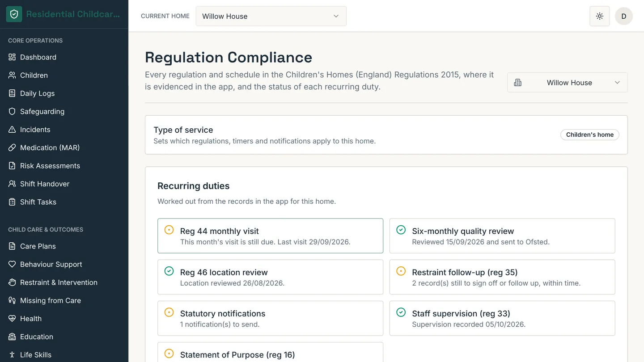Click the Children's home badge
644x362 pixels.
[589, 135]
